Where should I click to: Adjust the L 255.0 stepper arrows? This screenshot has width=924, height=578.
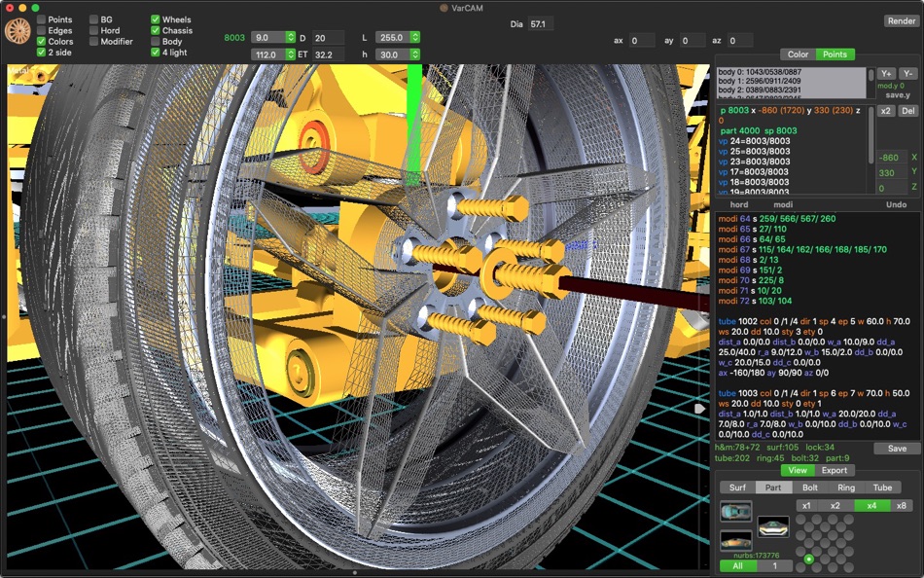point(415,37)
